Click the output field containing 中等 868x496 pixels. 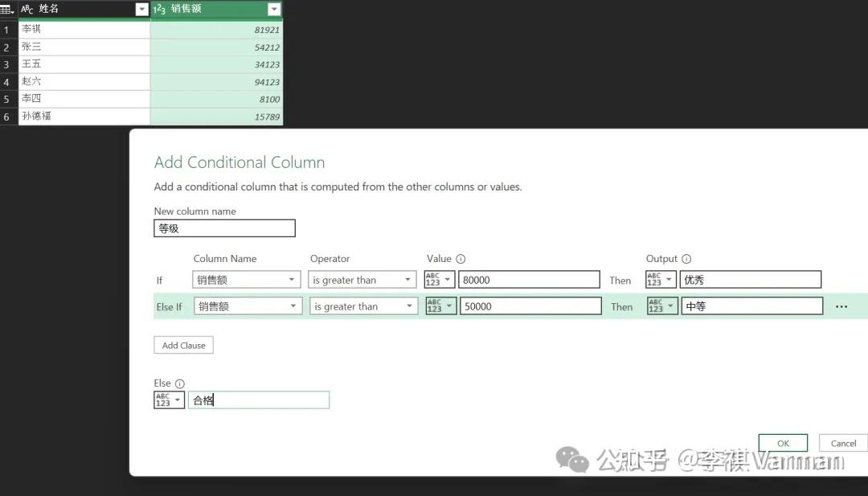(x=751, y=305)
